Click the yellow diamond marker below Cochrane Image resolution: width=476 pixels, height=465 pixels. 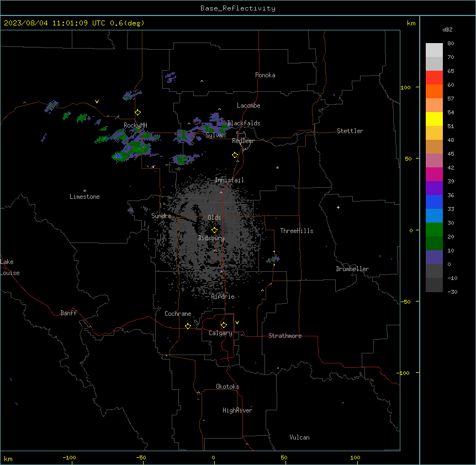click(188, 326)
